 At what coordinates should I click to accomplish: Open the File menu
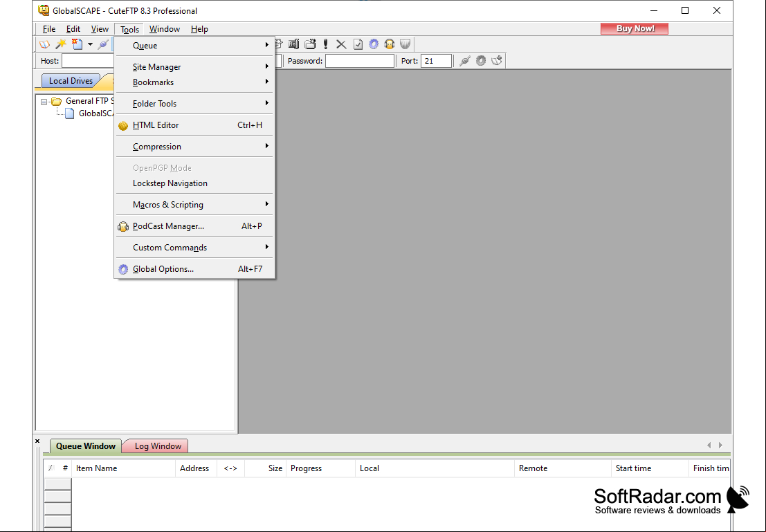click(49, 29)
